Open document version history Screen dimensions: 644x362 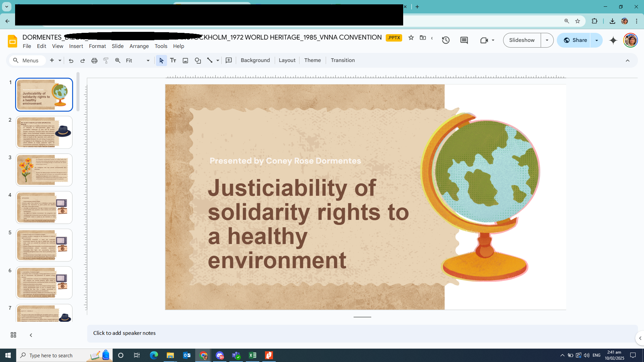(446, 40)
